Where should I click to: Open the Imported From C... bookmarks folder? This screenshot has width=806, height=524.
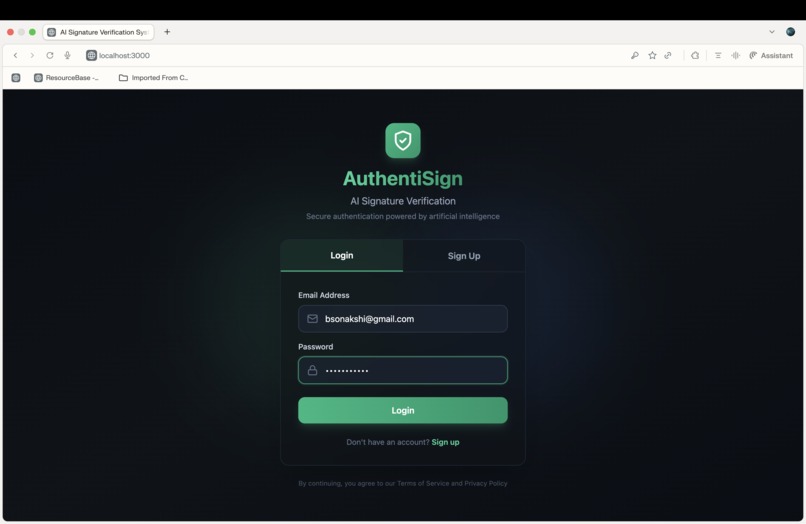point(153,78)
